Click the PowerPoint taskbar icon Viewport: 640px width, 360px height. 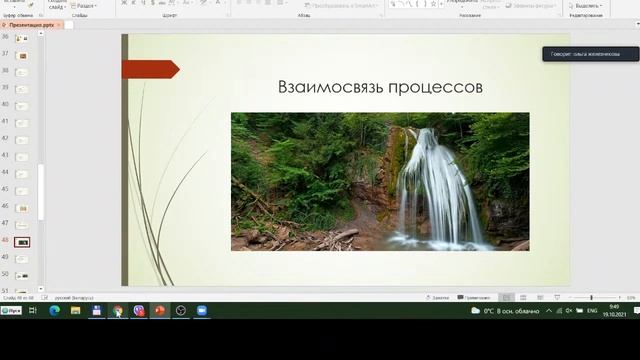coord(160,311)
